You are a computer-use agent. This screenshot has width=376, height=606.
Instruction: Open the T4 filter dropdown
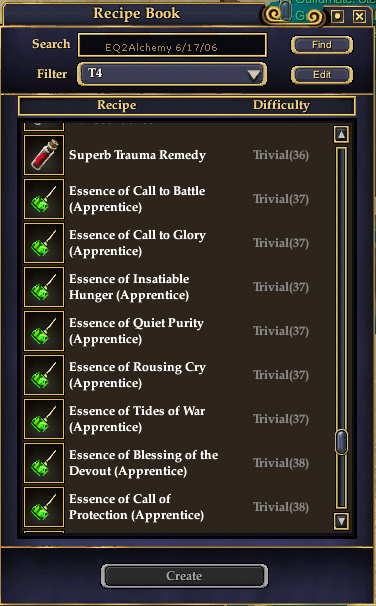tap(172, 74)
